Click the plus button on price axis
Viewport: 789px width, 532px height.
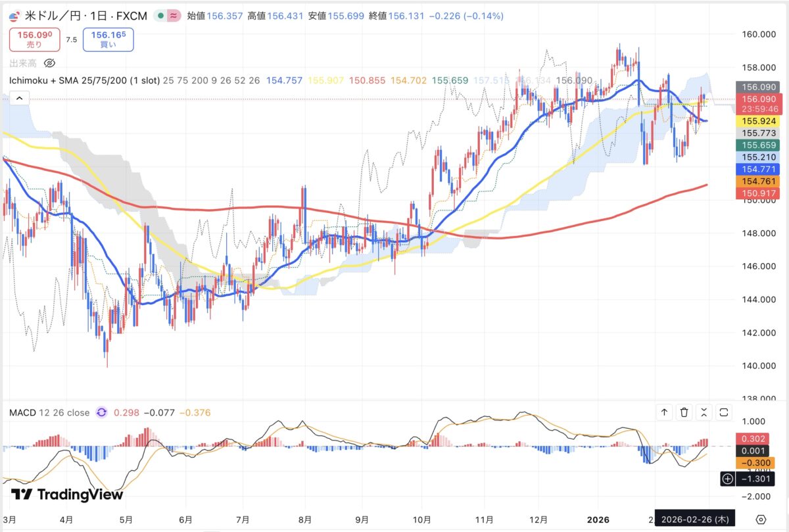(727, 479)
